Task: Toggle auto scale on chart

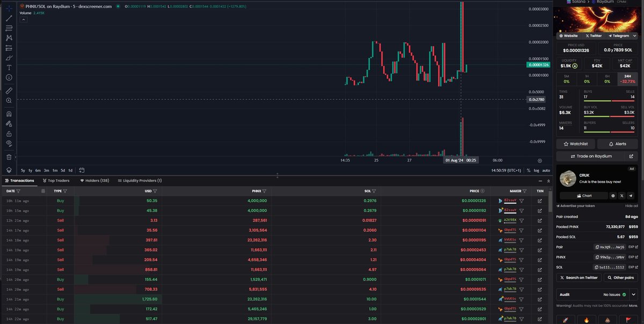Action: click(546, 170)
